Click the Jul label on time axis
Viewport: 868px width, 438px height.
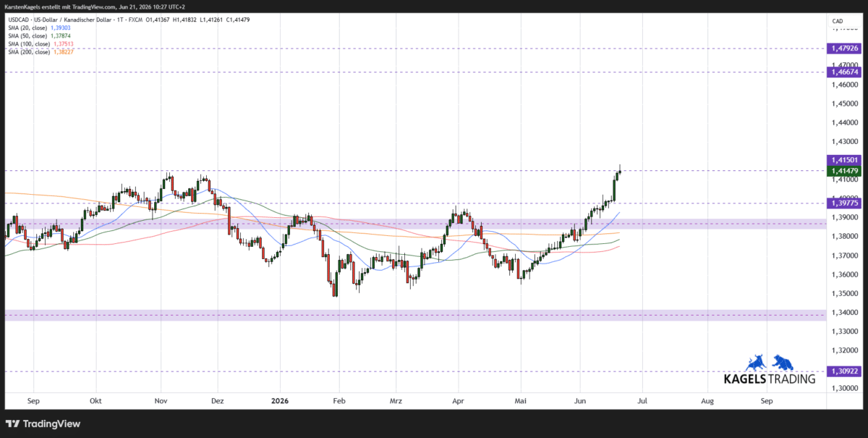click(x=641, y=400)
